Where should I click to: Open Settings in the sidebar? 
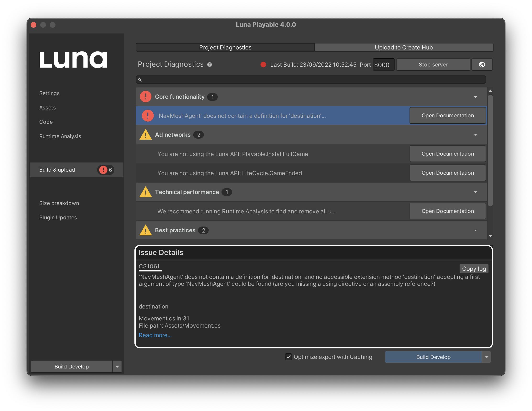[x=50, y=93]
